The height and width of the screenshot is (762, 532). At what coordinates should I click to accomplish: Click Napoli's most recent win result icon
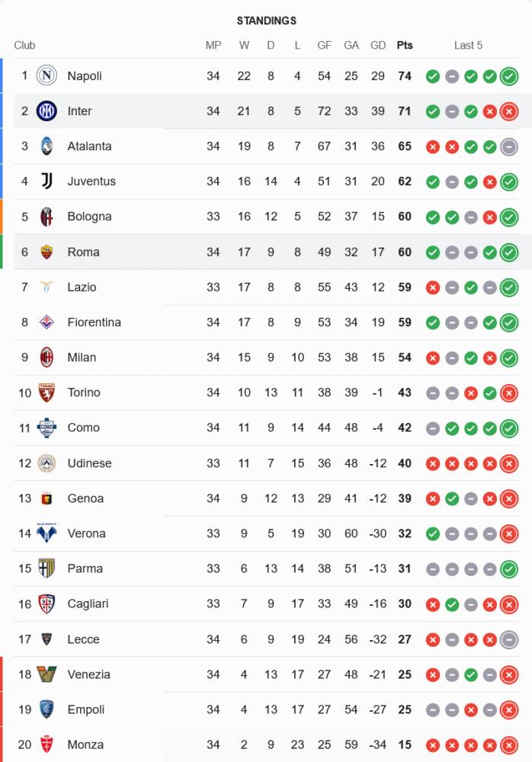509,76
